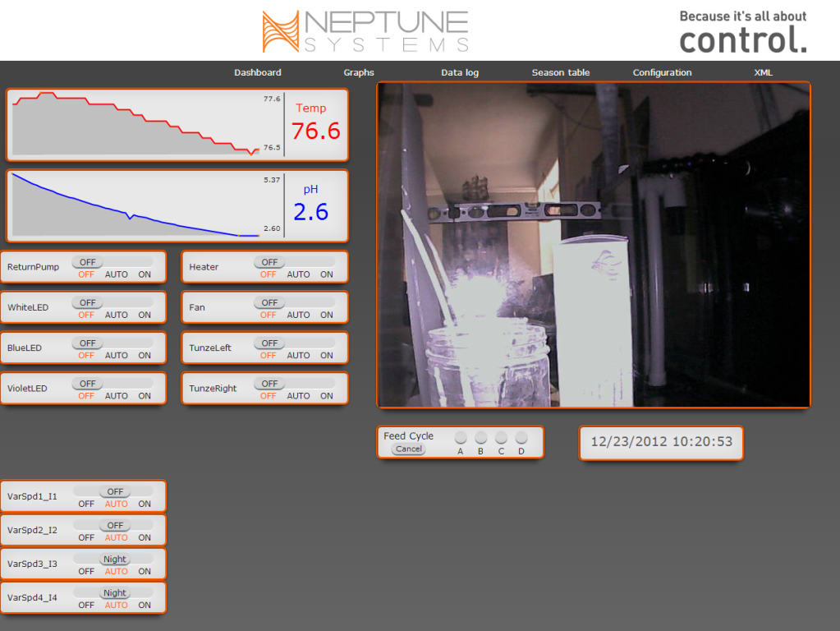Turn WhiteLED ON

145,315
